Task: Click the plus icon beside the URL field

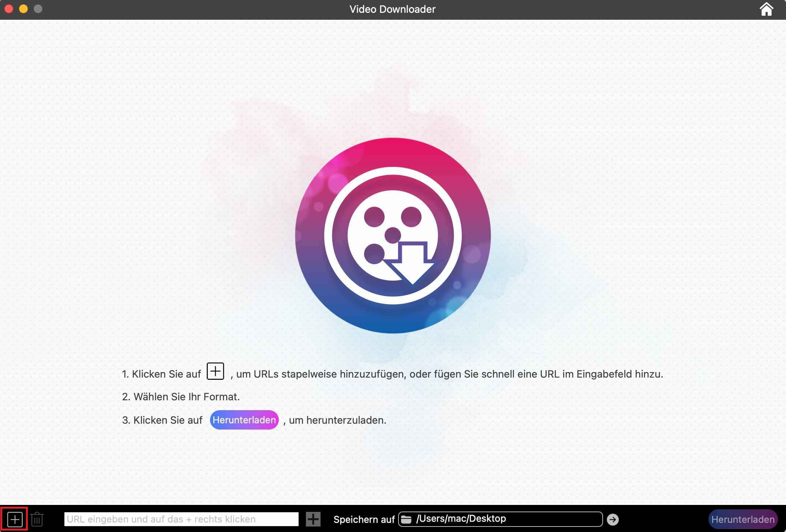Action: (x=313, y=519)
